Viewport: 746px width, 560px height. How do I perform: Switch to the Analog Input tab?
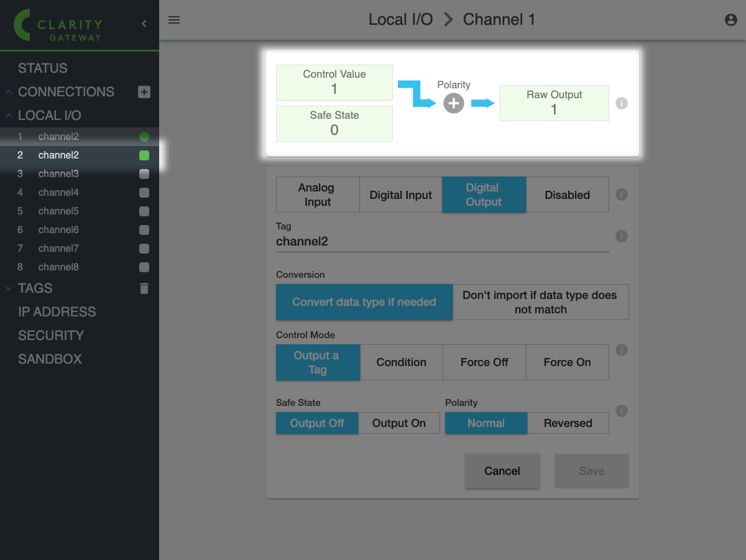(x=317, y=195)
